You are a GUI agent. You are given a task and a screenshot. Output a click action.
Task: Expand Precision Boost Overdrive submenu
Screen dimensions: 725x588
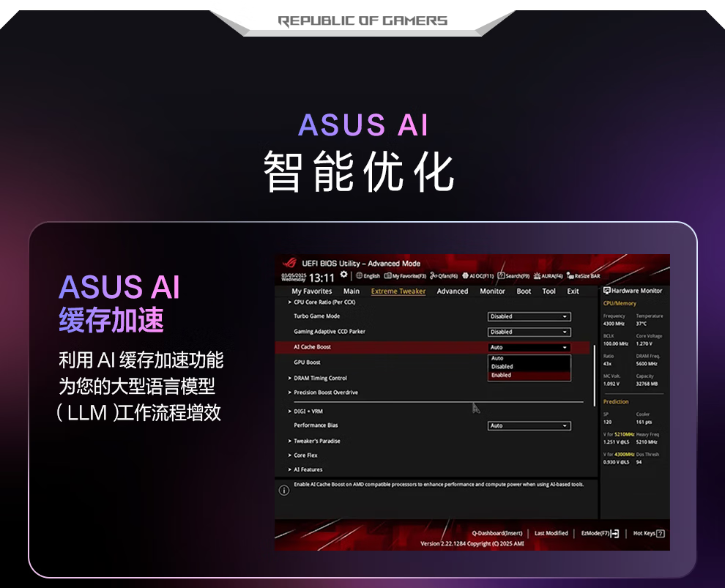325,392
